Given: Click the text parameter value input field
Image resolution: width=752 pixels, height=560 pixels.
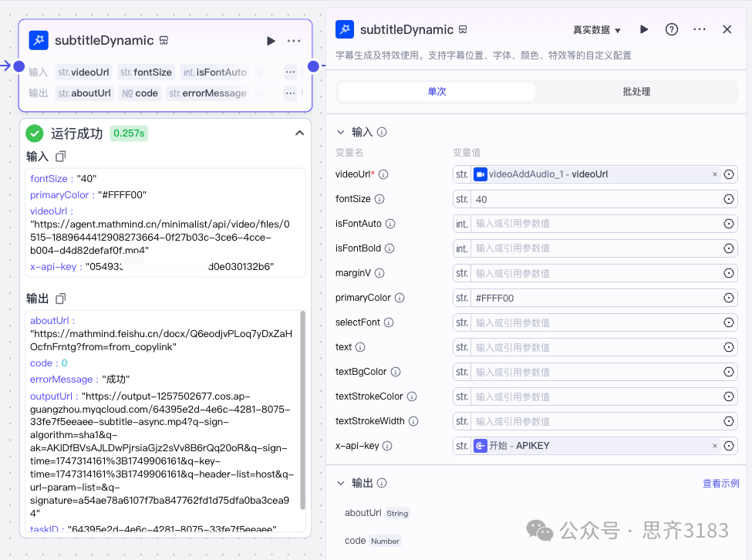Looking at the screenshot, I should tap(596, 347).
